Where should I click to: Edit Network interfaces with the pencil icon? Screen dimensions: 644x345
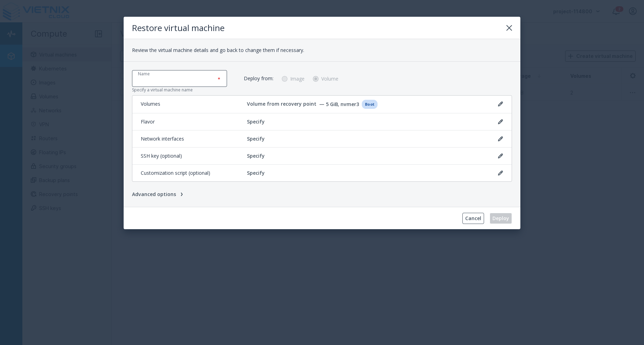500,138
